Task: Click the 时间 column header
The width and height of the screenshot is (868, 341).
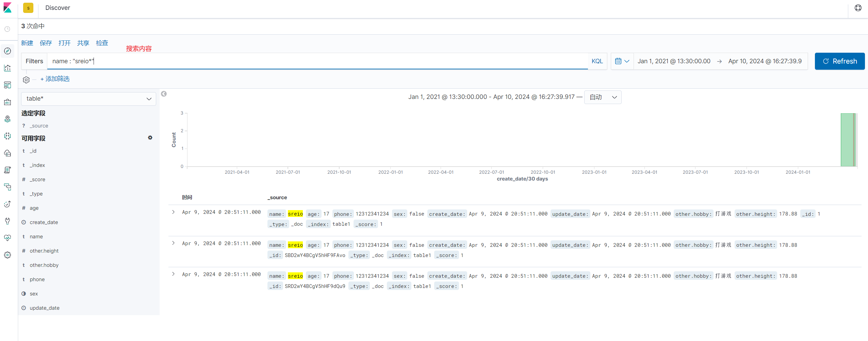Action: pos(187,198)
